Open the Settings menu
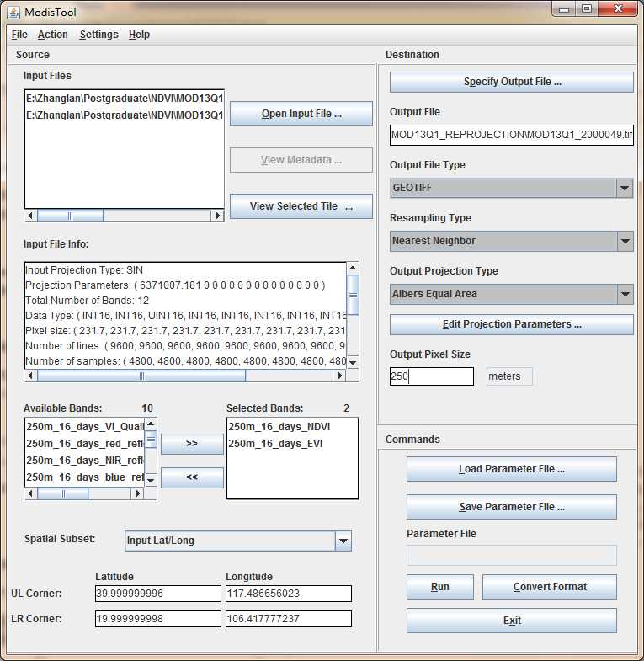Viewport: 644px width, 661px height. (99, 35)
